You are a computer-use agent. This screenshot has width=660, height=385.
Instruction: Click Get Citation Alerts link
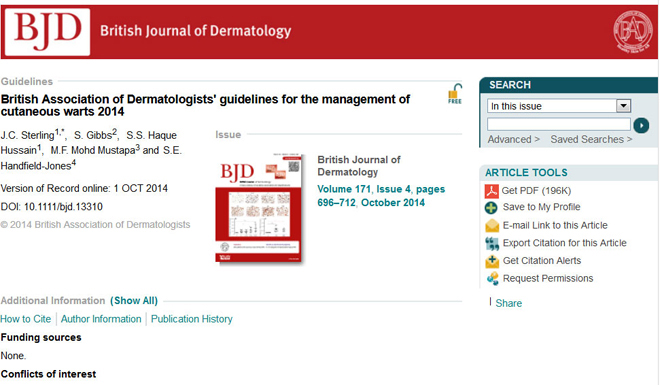point(542,260)
